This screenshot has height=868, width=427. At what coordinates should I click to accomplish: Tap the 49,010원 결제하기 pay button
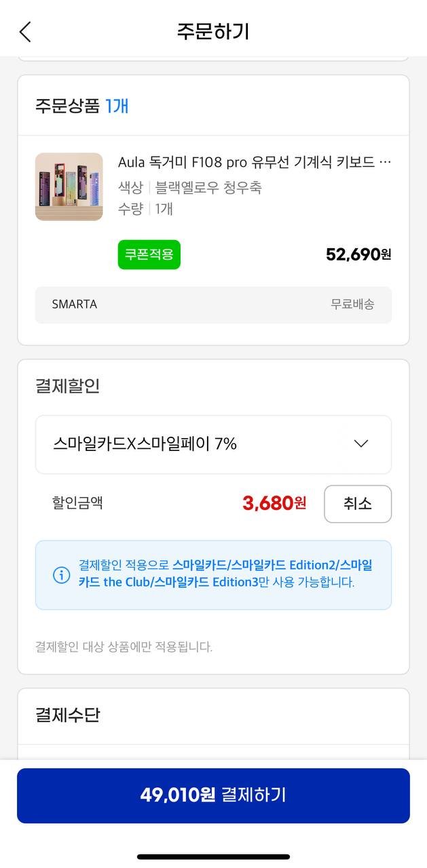click(213, 795)
